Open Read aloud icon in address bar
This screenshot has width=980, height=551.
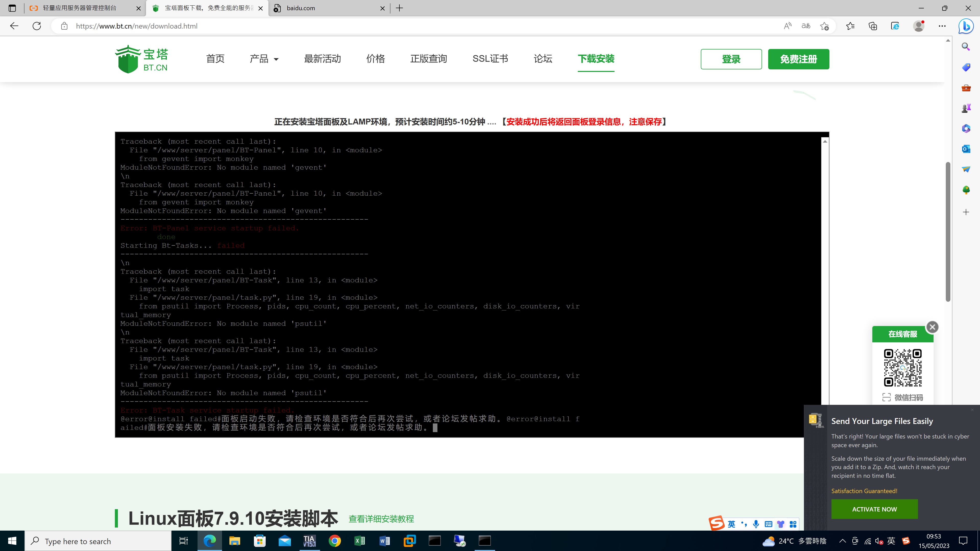(788, 26)
